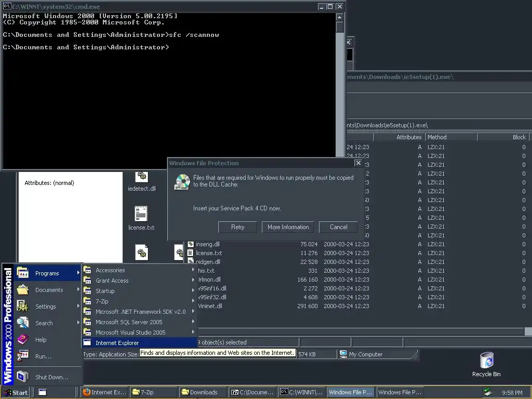Open Microsoft Visual Studio 2005 group
Viewport: 532px width, 399px height.
click(x=139, y=332)
